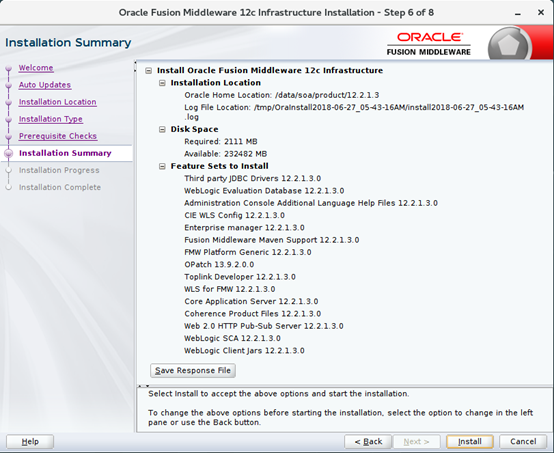Open the Auto Updates step

(45, 85)
